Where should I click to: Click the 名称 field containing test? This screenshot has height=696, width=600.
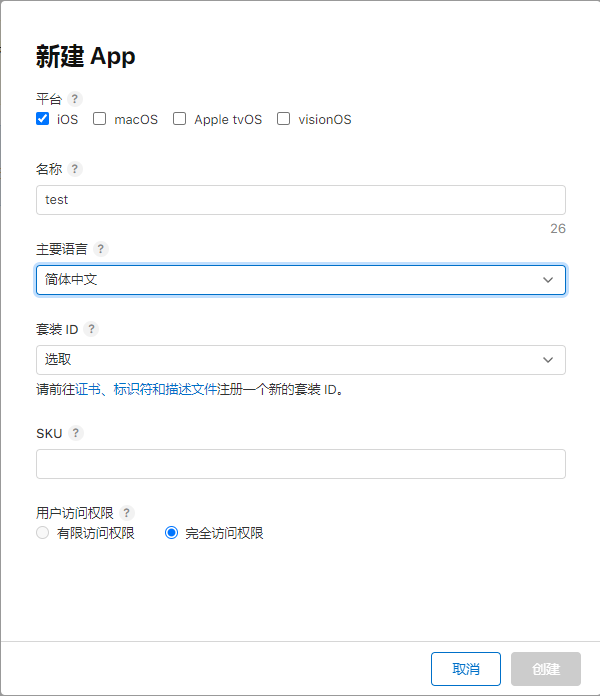(x=300, y=200)
